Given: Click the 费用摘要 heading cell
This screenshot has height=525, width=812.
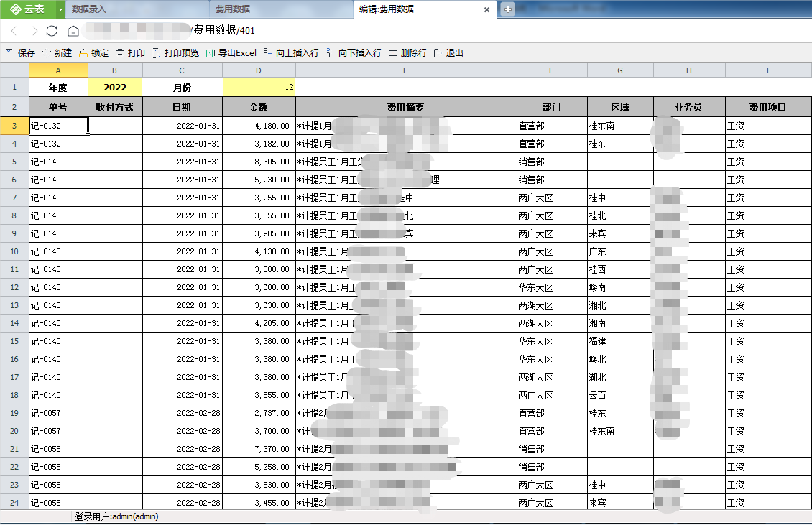Looking at the screenshot, I should pos(406,107).
